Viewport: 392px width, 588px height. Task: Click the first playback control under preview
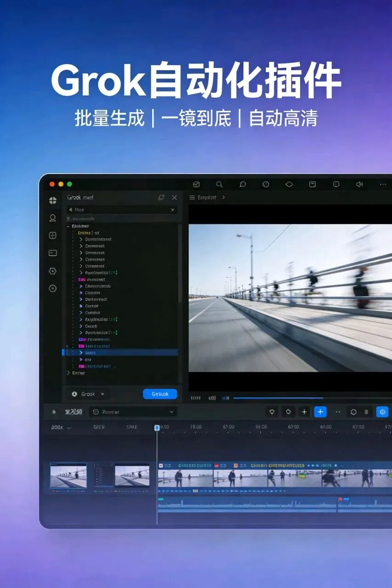(196, 398)
